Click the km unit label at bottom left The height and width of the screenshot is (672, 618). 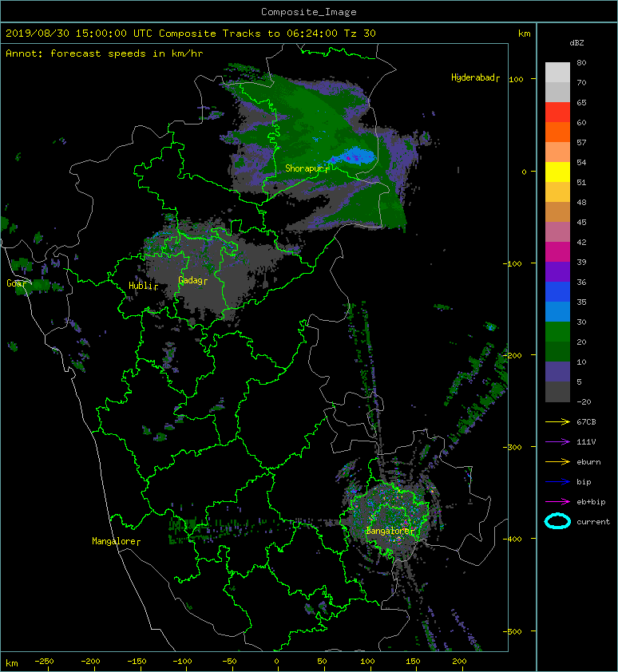[x=12, y=663]
